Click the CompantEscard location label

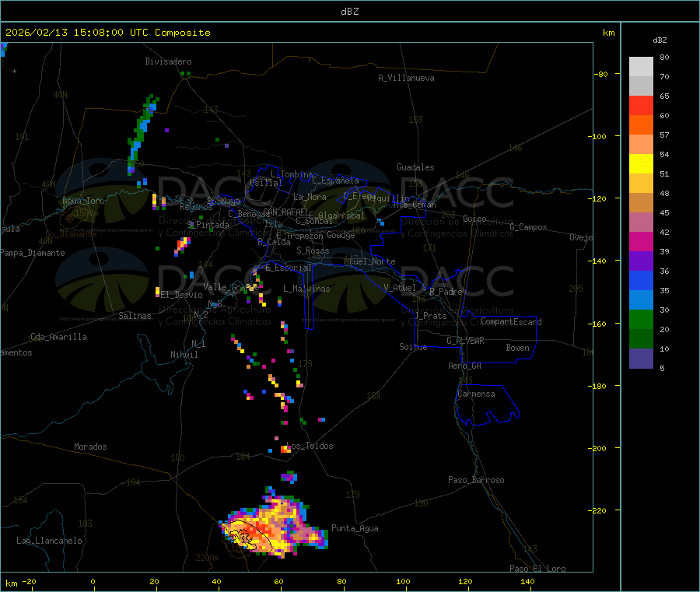point(511,322)
